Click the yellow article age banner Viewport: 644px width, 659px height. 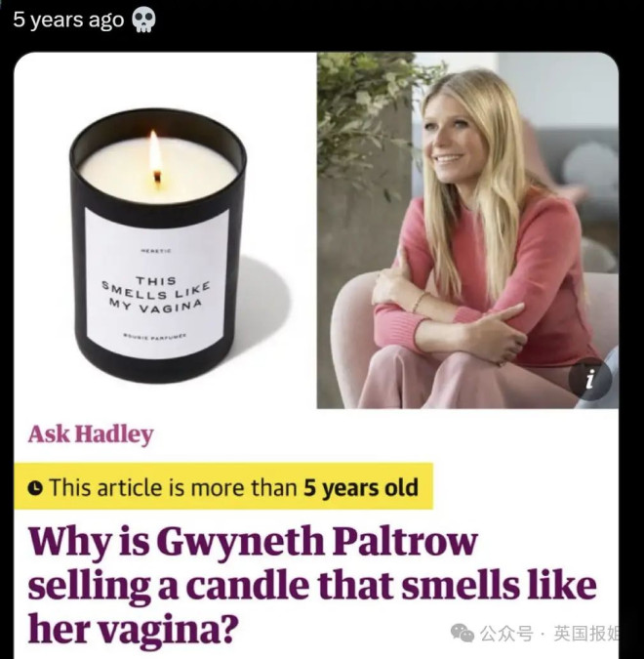pos(223,486)
